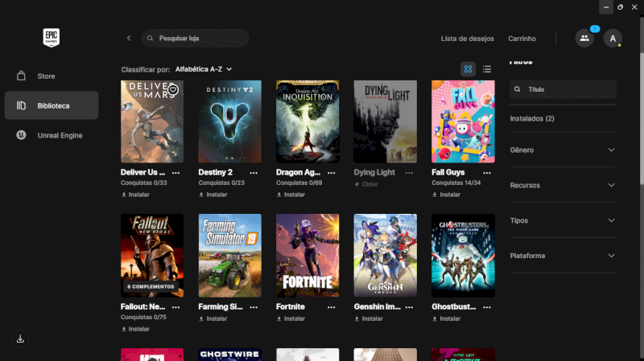Toggle favorite heart on Deliver Us Mars
This screenshot has height=361, width=644.
pos(173,89)
